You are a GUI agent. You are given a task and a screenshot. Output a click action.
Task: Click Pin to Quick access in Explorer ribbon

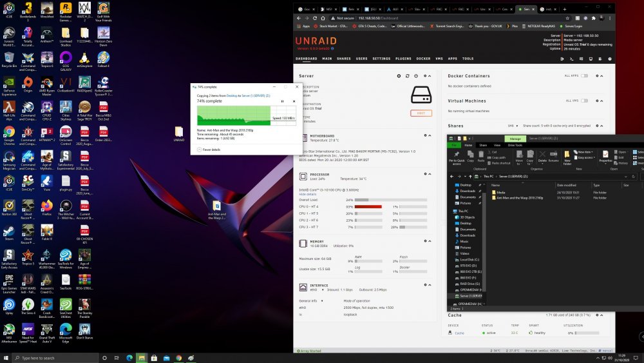457,157
